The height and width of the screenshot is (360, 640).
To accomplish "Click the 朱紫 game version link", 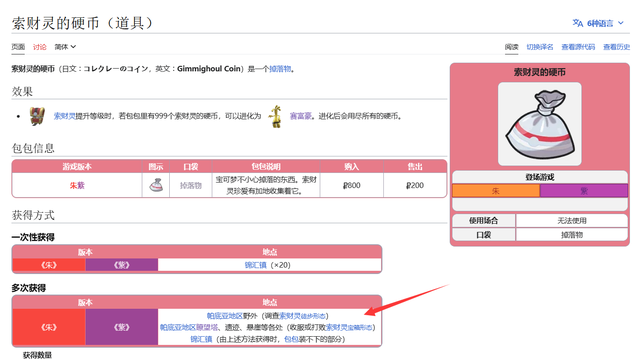I will tap(77, 185).
